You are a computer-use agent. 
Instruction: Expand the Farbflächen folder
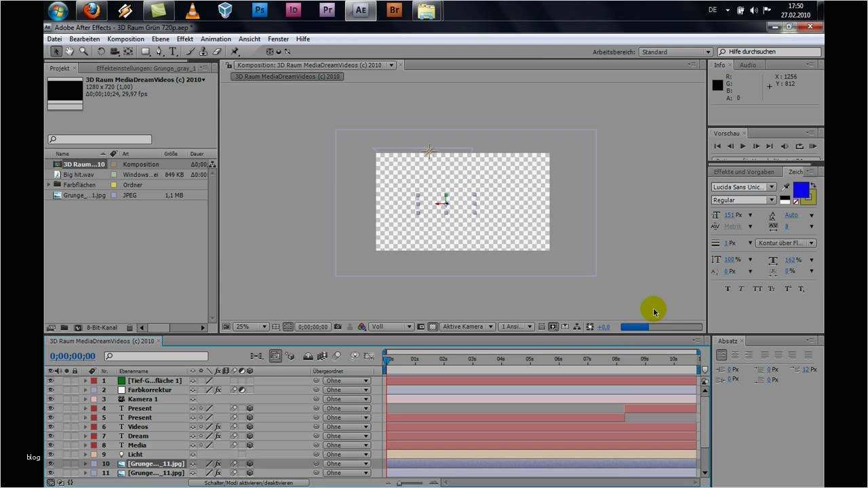point(49,185)
